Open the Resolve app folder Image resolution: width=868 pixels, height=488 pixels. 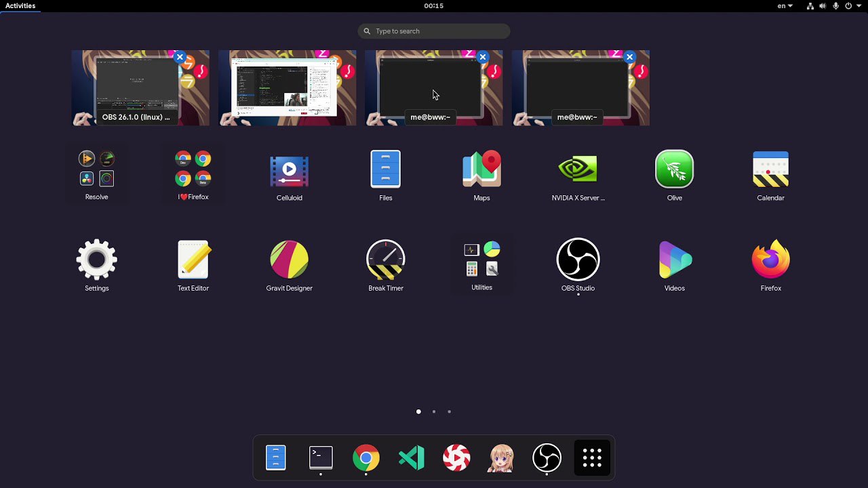coord(96,174)
